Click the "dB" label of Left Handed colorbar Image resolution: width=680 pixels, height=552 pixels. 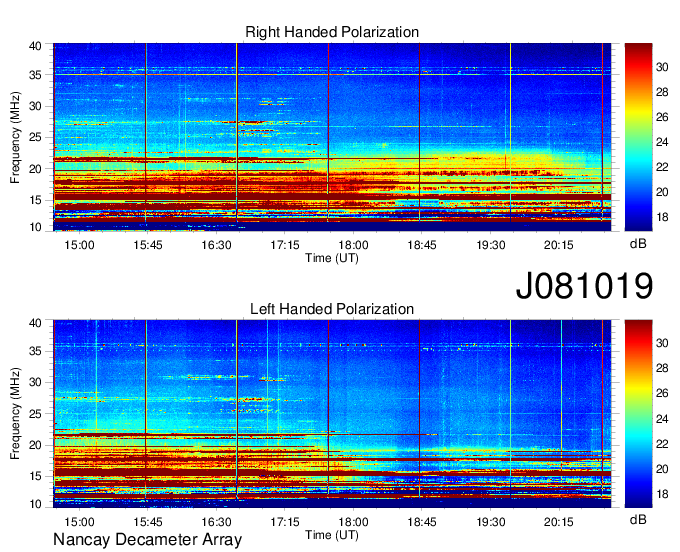638,519
